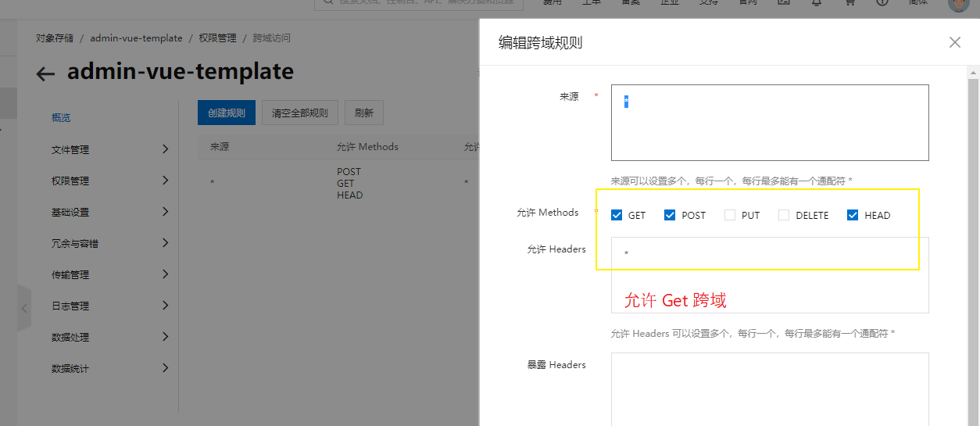
Task: Click the POST GET HEAD methods cell
Action: [x=349, y=183]
